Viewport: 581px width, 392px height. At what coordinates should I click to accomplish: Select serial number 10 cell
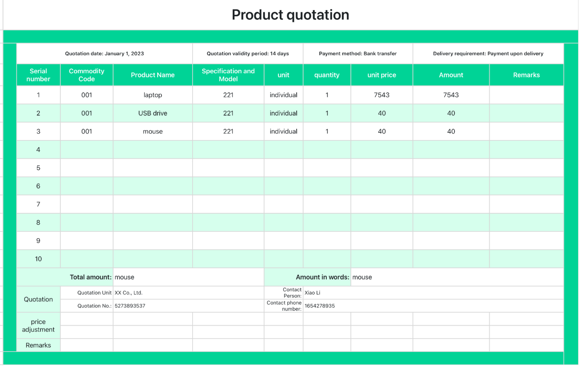pos(38,259)
